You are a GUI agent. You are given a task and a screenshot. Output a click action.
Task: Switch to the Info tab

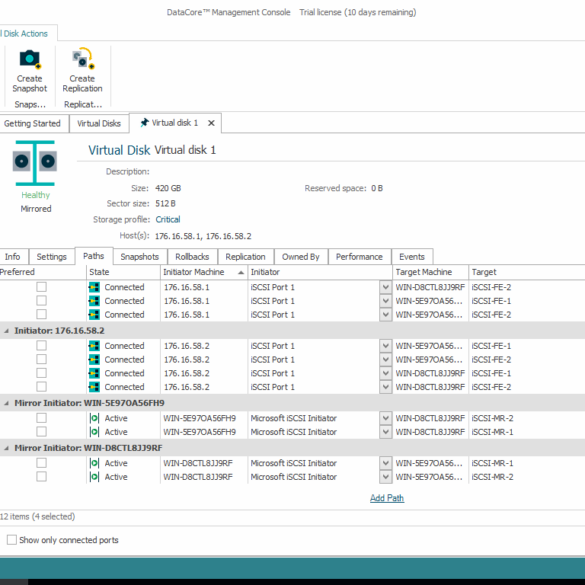point(13,257)
